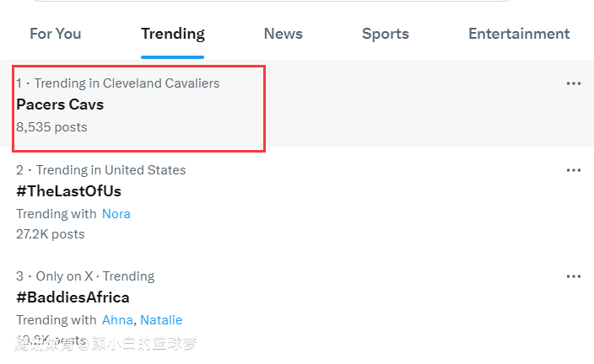Open more options for #TheLastOfUs trend
594x364 pixels.
click(574, 170)
